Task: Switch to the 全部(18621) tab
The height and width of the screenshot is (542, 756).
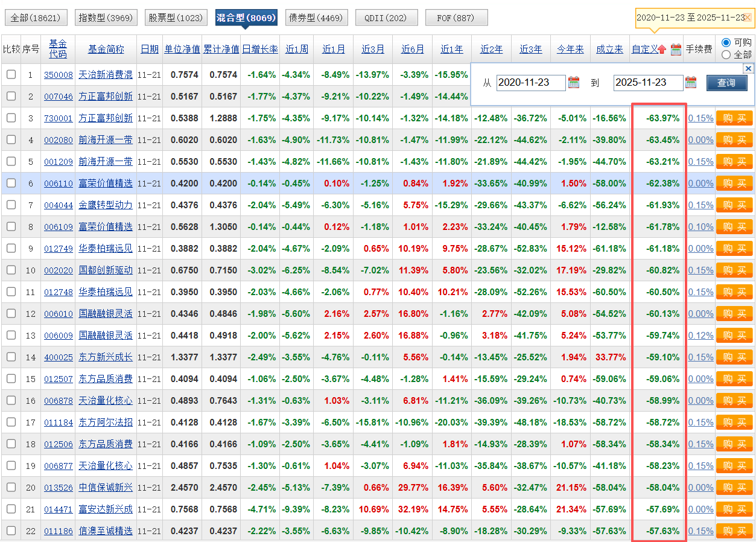Action: 36,18
